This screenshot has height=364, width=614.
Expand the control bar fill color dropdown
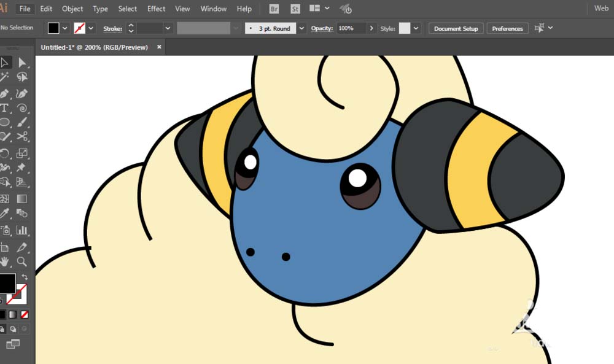click(x=65, y=28)
